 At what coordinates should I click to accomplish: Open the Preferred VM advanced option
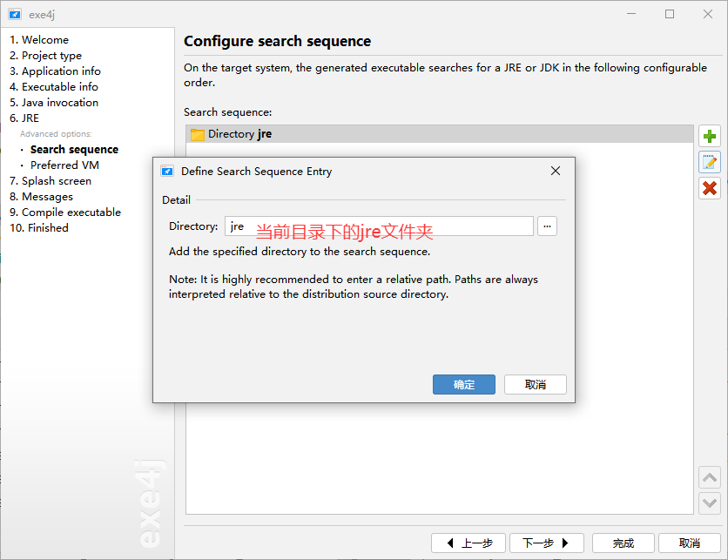(x=64, y=165)
